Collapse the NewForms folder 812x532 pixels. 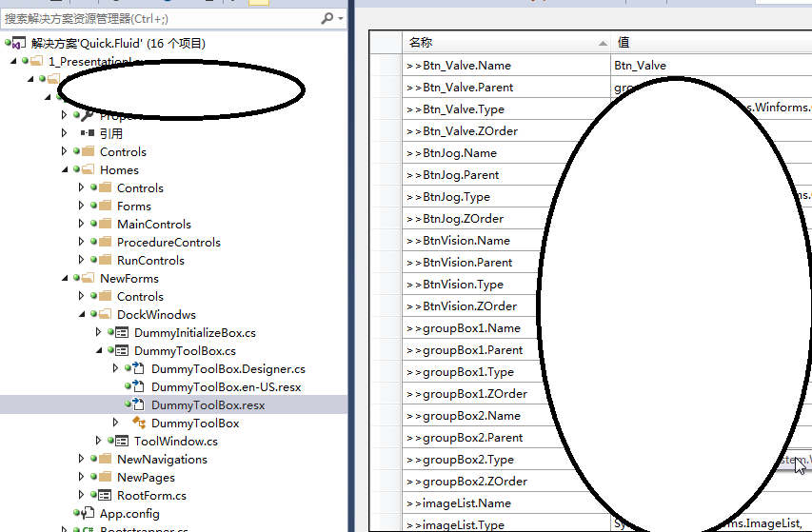[x=66, y=279]
